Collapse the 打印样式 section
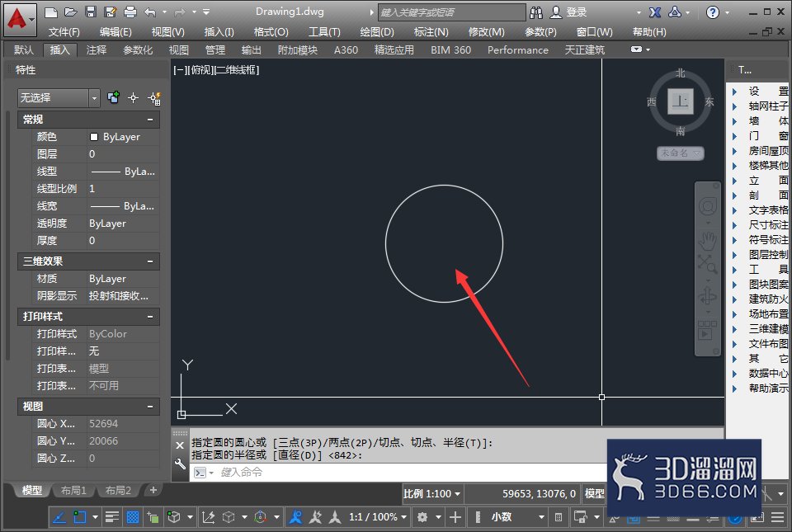The width and height of the screenshot is (792, 532). [150, 317]
